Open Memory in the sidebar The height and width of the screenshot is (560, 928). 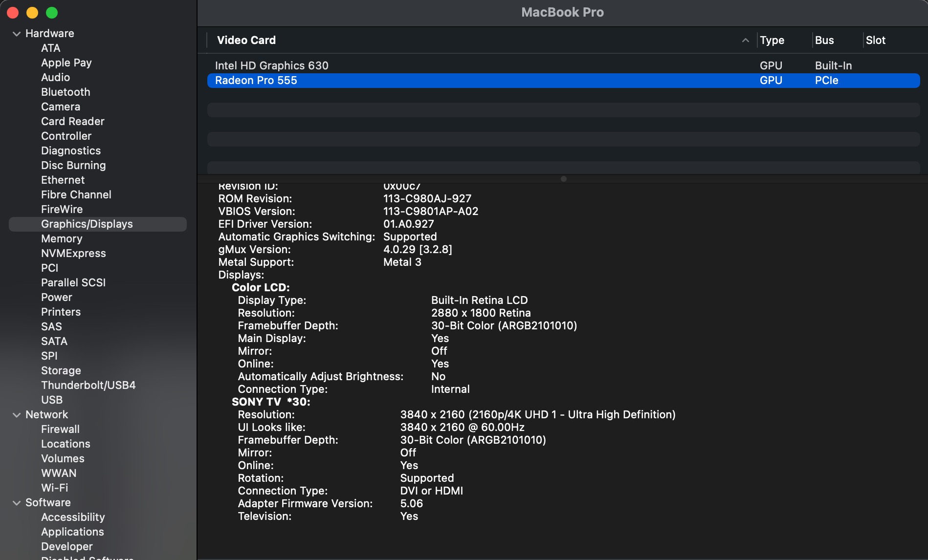click(62, 238)
